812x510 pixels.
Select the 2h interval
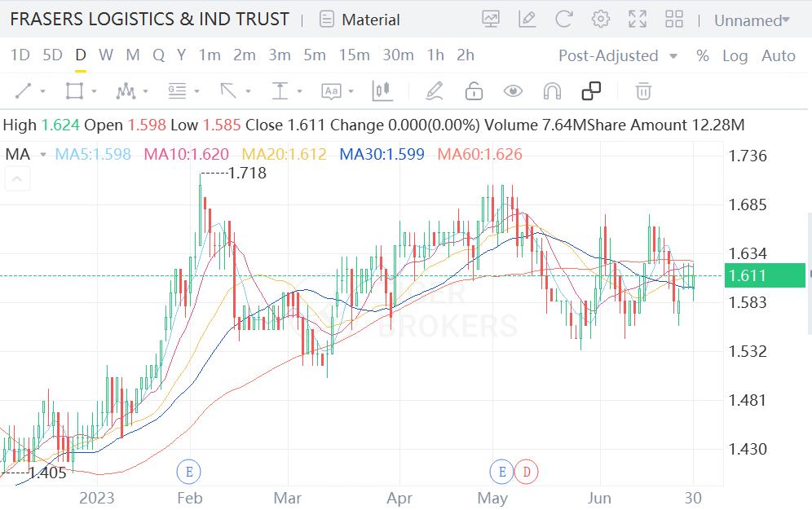pyautogui.click(x=466, y=55)
